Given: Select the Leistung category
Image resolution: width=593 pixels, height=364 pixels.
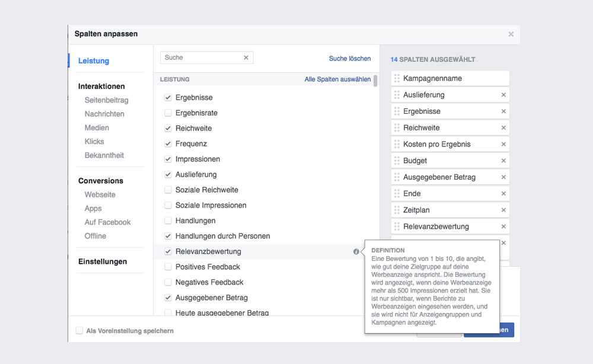Looking at the screenshot, I should point(94,60).
